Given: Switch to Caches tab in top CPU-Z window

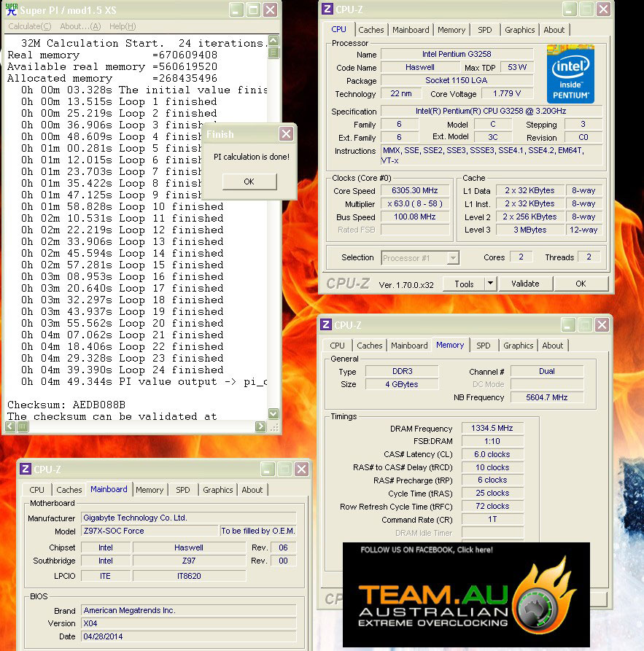Looking at the screenshot, I should [x=371, y=30].
